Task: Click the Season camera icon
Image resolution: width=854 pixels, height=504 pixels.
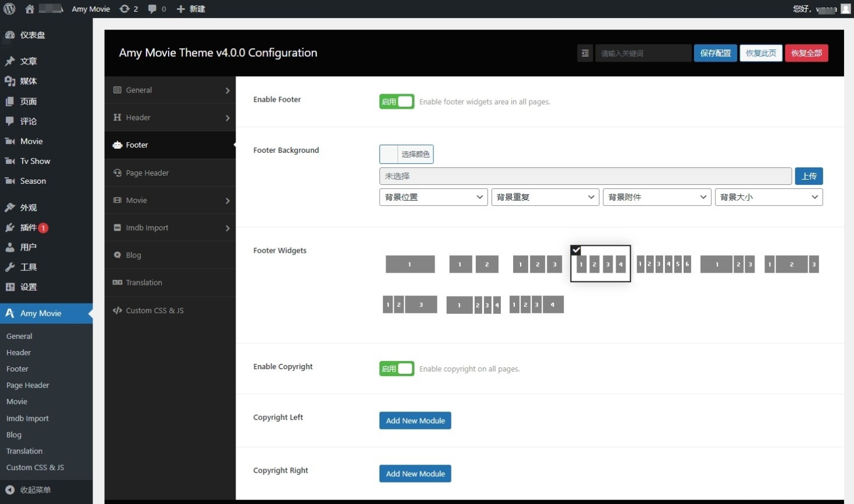Action: 10,181
